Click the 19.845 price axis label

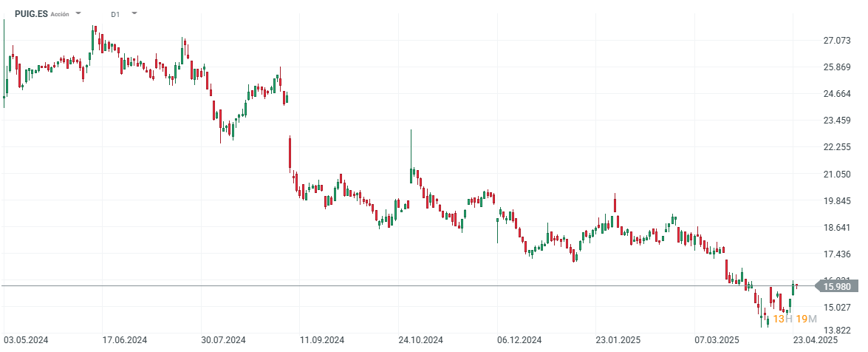[838, 201]
